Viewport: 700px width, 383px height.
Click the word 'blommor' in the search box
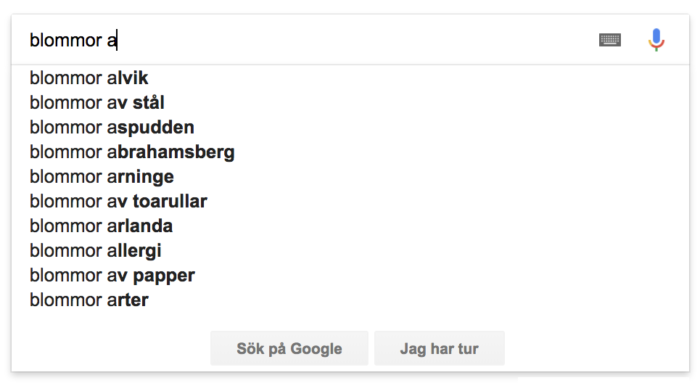[66, 40]
